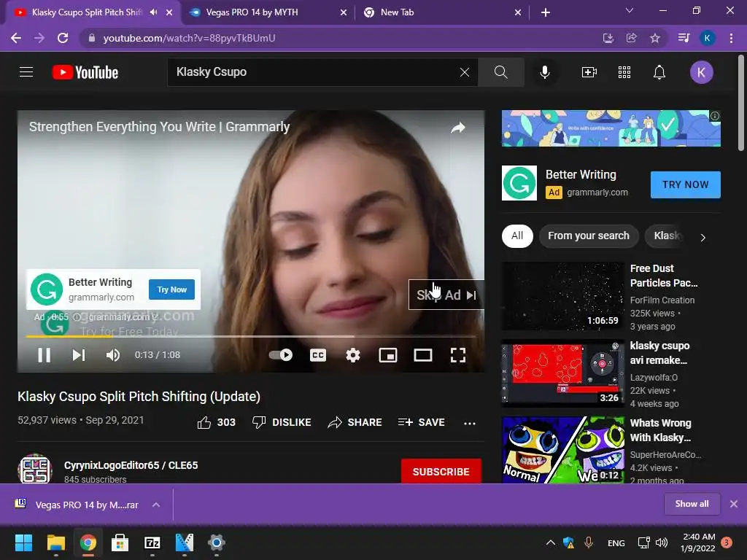Image resolution: width=747 pixels, height=560 pixels.
Task: Pause the playing video
Action: point(44,355)
